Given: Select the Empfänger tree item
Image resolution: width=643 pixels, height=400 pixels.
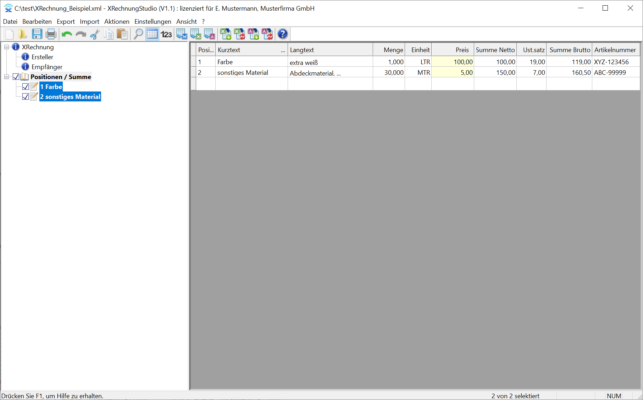Looking at the screenshot, I should click(47, 67).
